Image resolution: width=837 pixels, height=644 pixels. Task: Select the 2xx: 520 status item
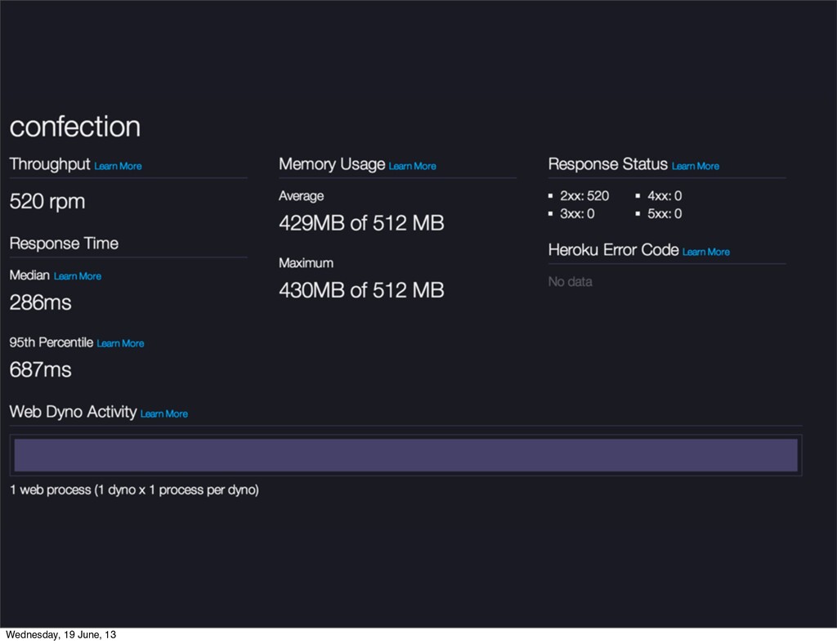pos(584,196)
